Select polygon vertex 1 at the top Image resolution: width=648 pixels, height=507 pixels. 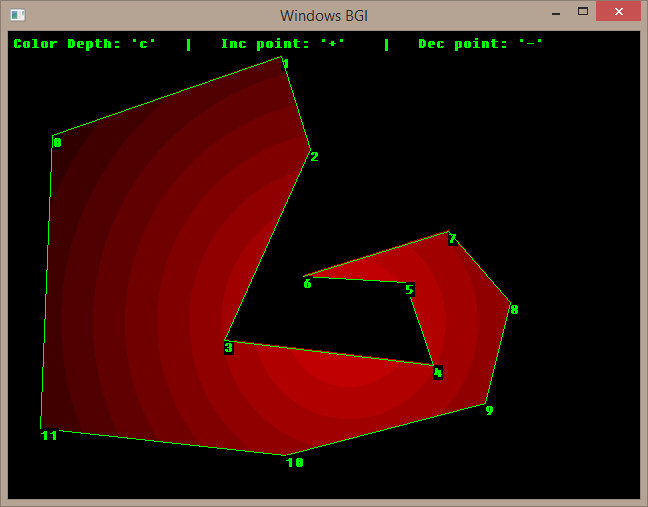285,64
